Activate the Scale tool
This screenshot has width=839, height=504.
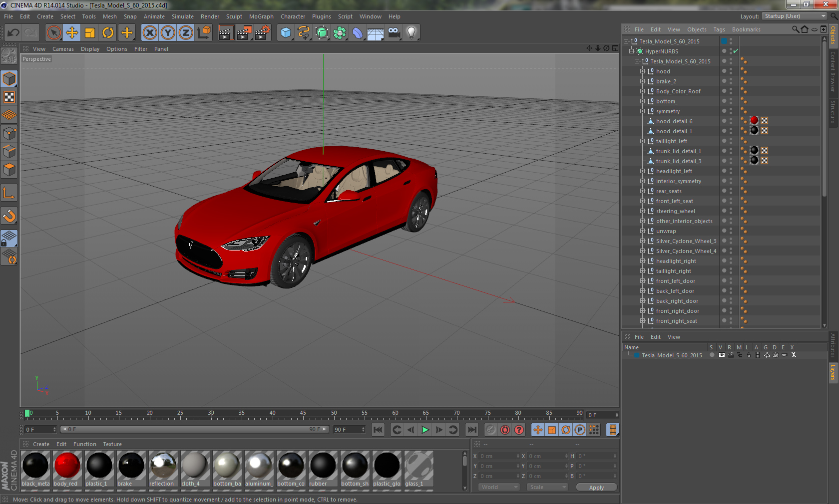coord(90,33)
